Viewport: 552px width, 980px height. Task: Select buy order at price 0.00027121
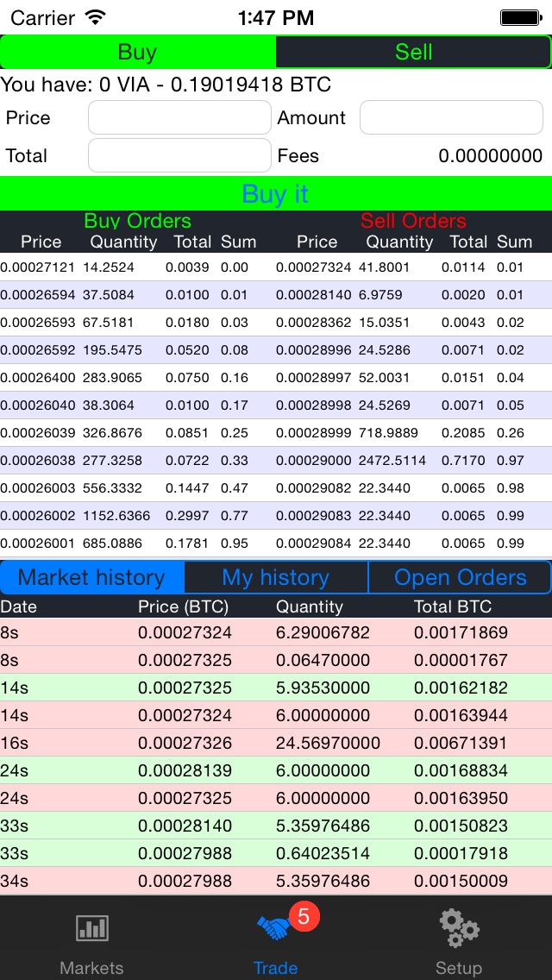[136, 267]
